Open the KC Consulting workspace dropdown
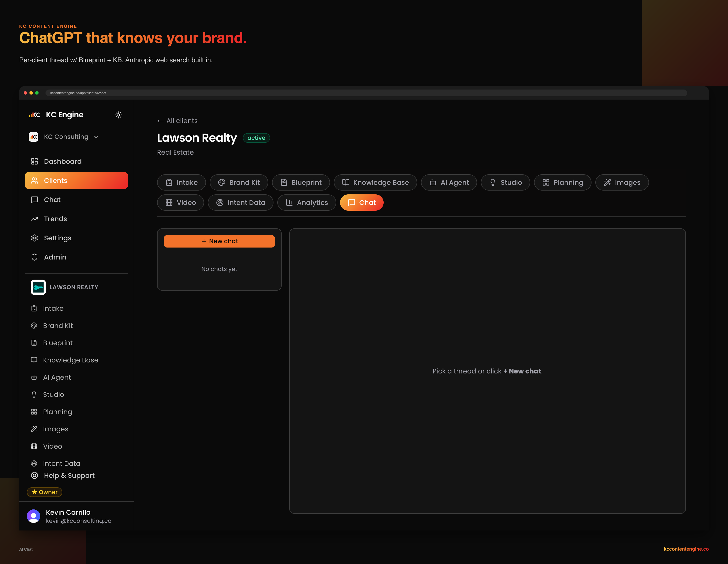728x564 pixels. (64, 137)
